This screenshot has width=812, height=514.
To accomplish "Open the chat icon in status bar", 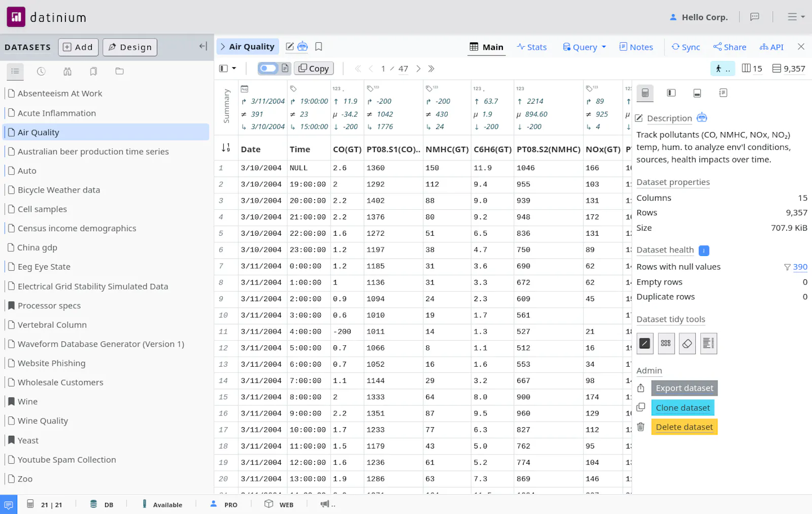I will click(9, 504).
